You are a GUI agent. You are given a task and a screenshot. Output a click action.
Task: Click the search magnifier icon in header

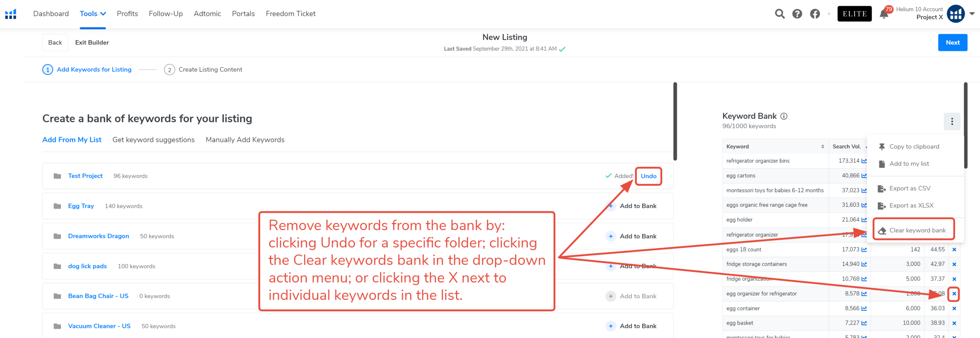click(x=780, y=14)
